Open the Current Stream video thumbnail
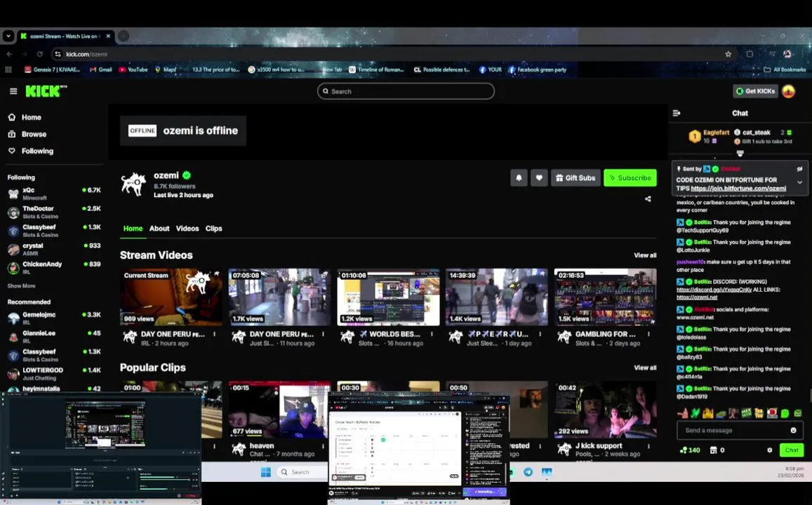This screenshot has width=812, height=505. [x=171, y=297]
